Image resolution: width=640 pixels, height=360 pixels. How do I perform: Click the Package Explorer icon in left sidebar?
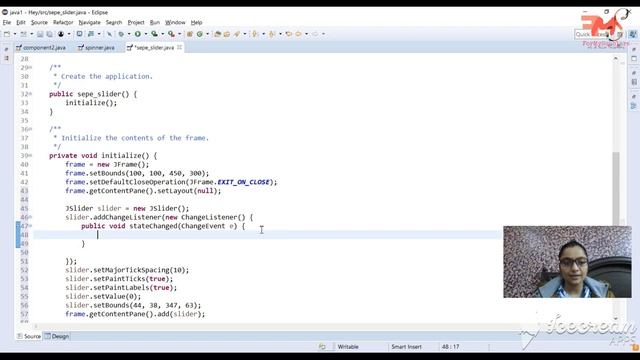point(6,58)
